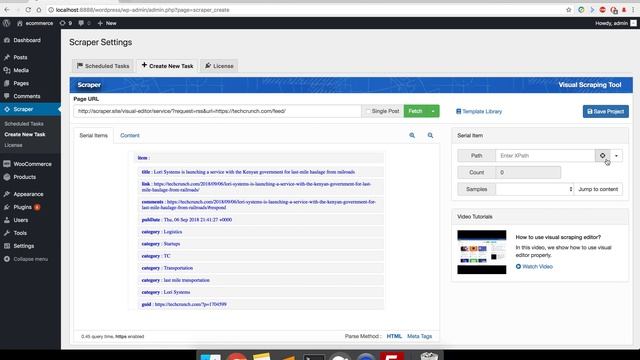The width and height of the screenshot is (640, 360).
Task: Open License submenu item in sidebar
Action: (x=13, y=145)
